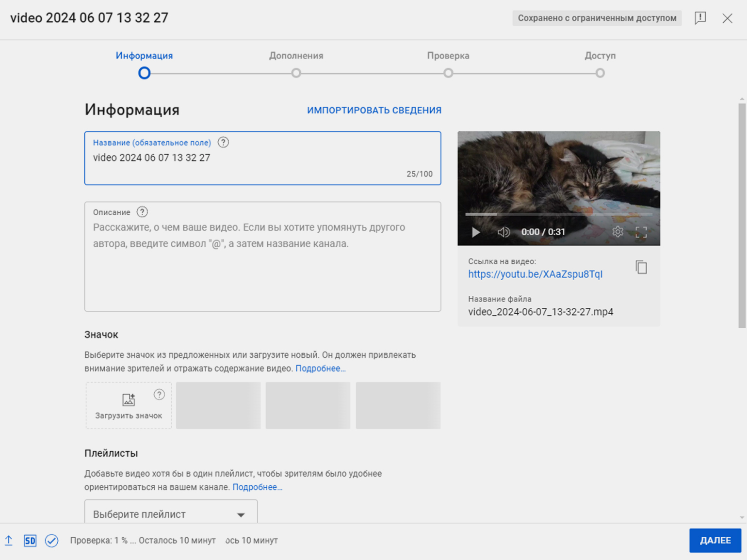
Task: Click the ДАЛЕЕ button
Action: (715, 540)
